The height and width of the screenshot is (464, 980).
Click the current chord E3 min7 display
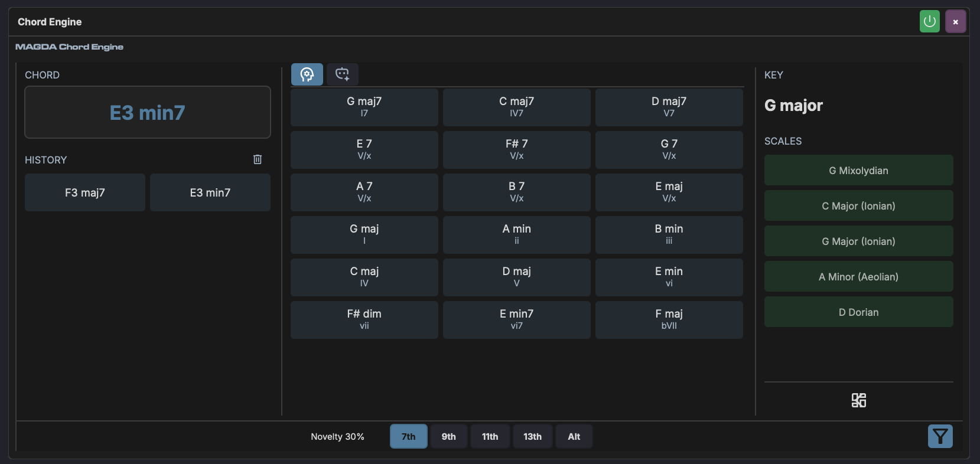point(148,112)
